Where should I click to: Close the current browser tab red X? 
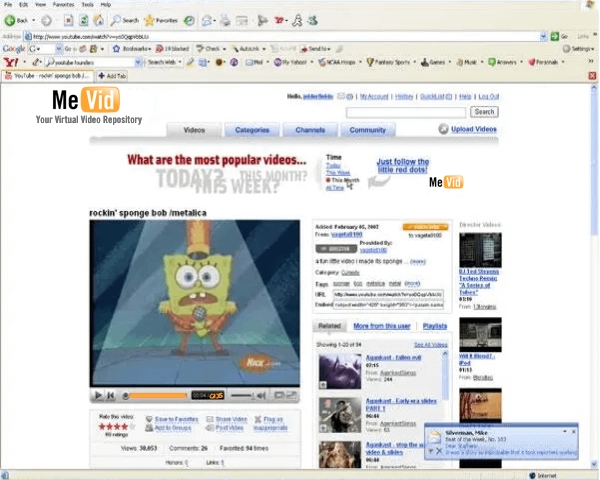592,76
